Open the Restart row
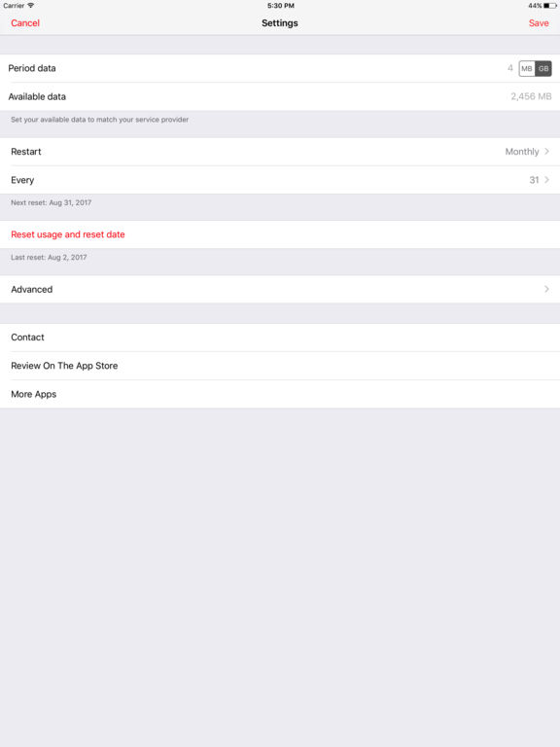Image resolution: width=560 pixels, height=747 pixels. coord(280,152)
